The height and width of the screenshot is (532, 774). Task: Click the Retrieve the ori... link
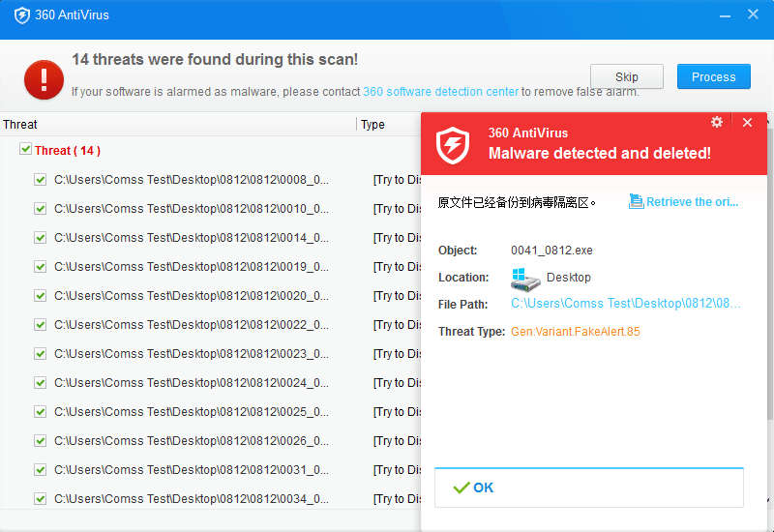692,202
